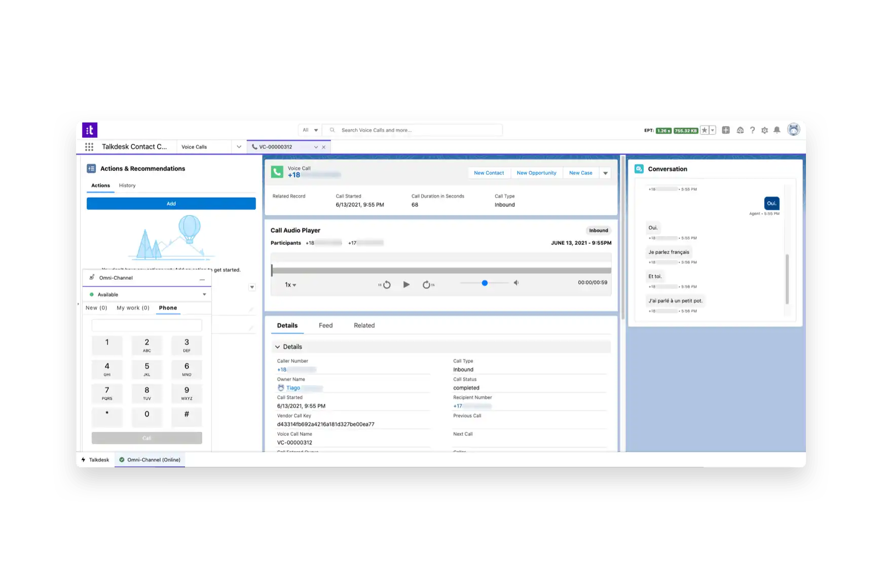Image resolution: width=882 pixels, height=588 pixels.
Task: Click the global actions plus icon
Action: click(726, 130)
